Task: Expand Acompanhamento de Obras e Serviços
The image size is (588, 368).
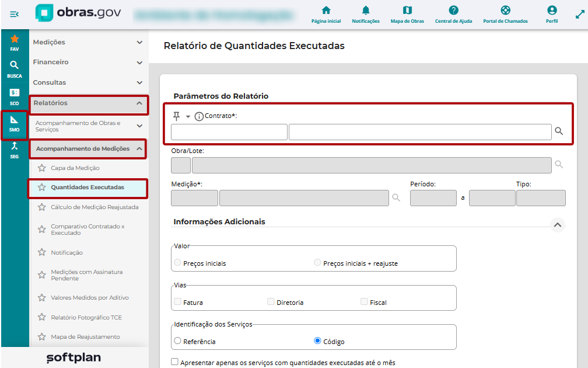Action: tap(89, 126)
